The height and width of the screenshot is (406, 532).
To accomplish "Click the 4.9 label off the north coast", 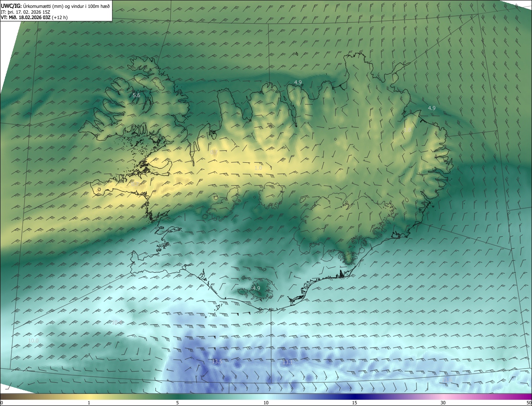I will (x=298, y=83).
